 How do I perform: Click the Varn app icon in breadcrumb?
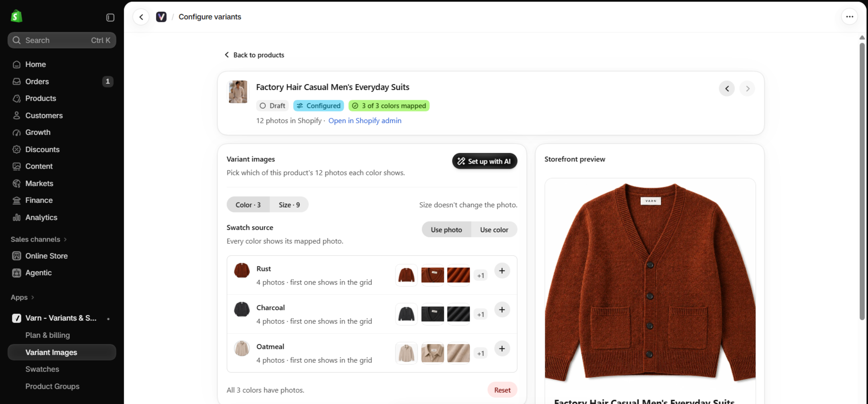pos(161,17)
